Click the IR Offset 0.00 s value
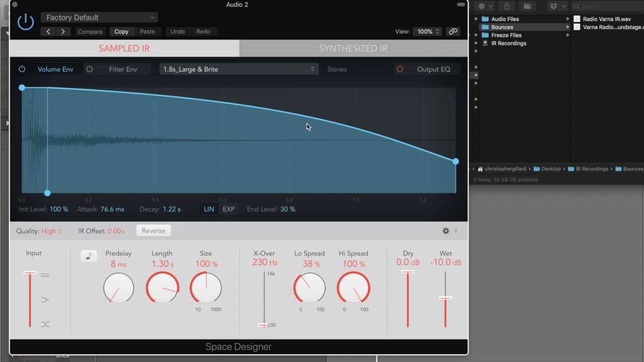This screenshot has width=644, height=362. [x=116, y=231]
